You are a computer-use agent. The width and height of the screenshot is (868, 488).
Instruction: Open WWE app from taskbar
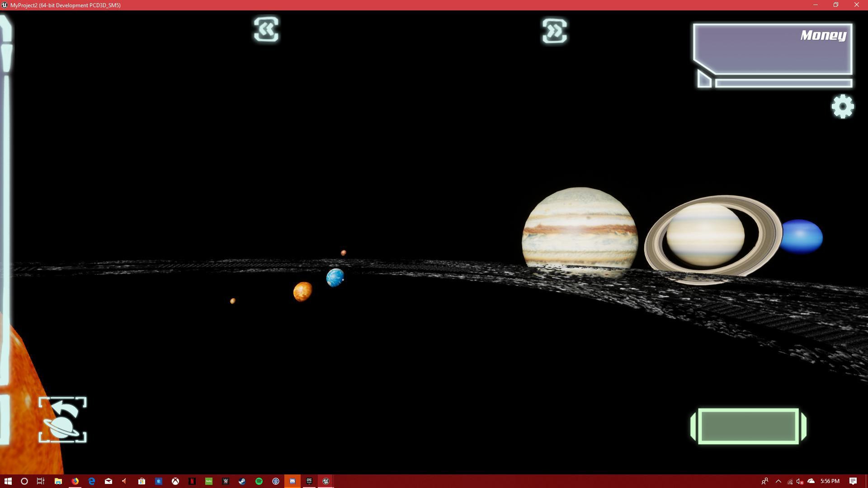[226, 481]
